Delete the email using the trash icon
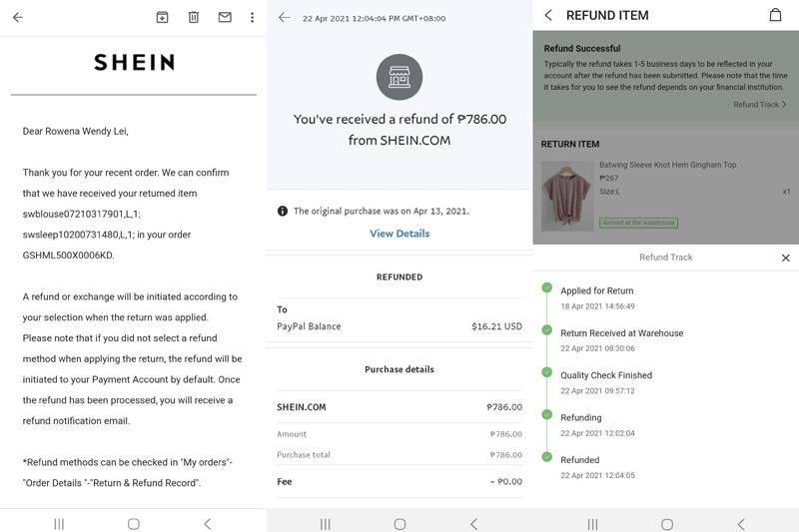 point(194,18)
